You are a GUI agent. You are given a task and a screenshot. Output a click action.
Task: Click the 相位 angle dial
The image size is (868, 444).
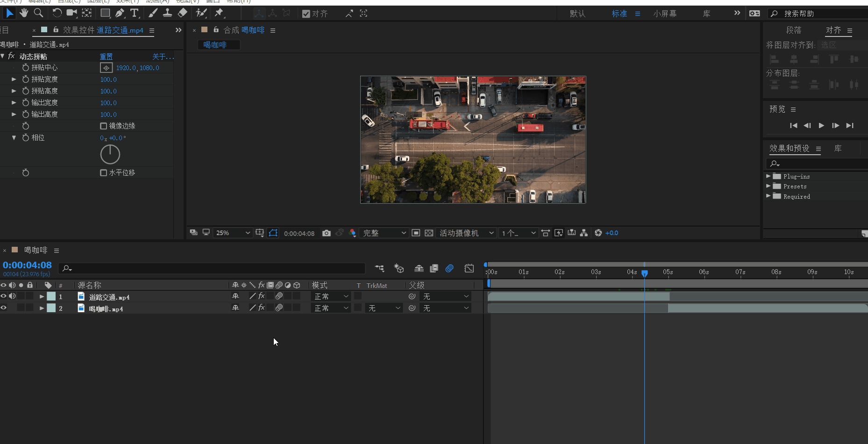tap(110, 154)
